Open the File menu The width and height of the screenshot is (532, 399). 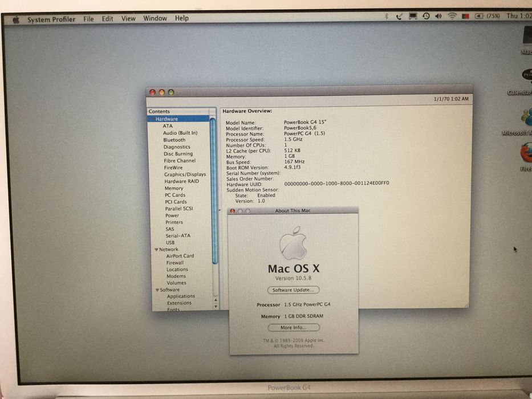click(x=88, y=19)
